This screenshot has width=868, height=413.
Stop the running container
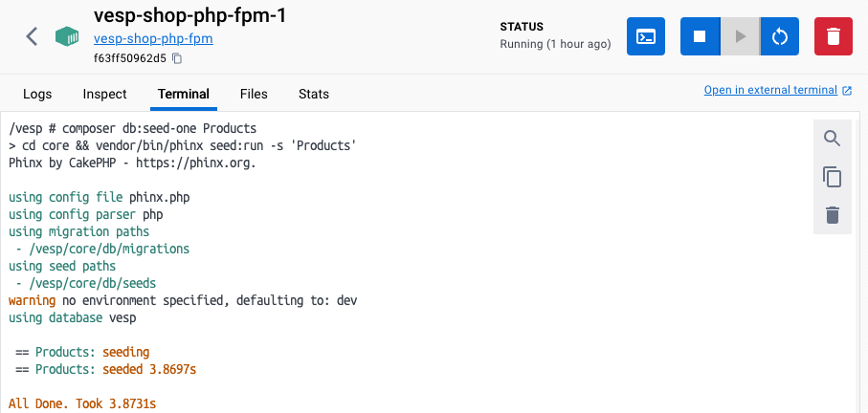click(700, 36)
